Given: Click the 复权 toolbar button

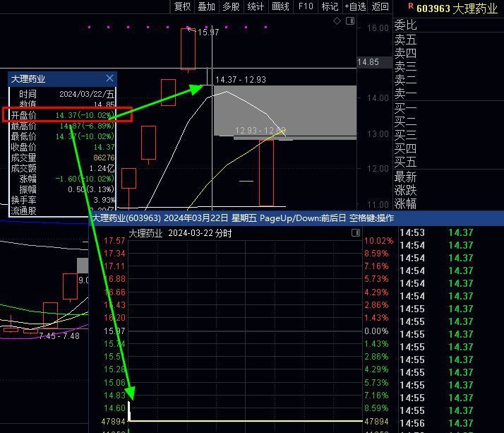Looking at the screenshot, I should pyautogui.click(x=182, y=6).
